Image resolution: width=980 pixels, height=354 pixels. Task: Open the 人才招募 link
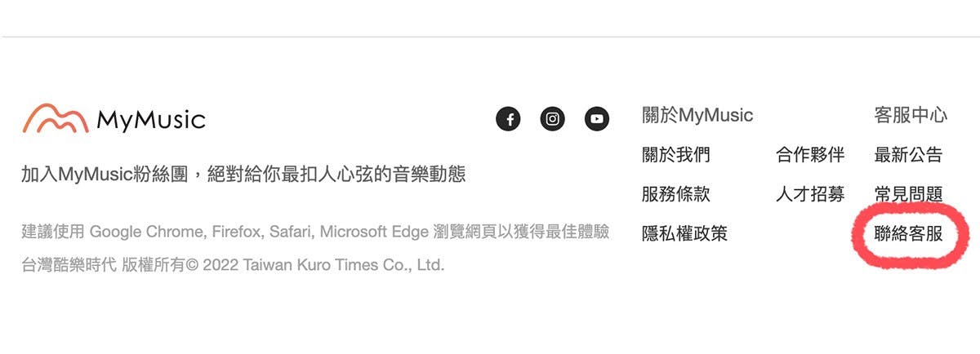point(810,194)
